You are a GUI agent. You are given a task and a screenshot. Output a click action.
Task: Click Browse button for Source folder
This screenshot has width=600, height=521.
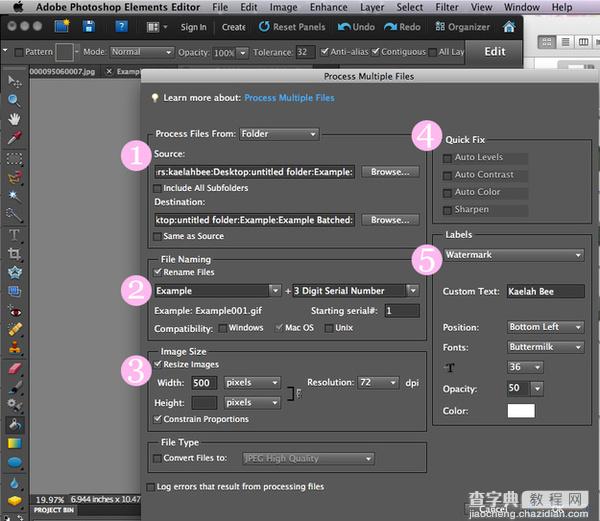click(x=390, y=172)
